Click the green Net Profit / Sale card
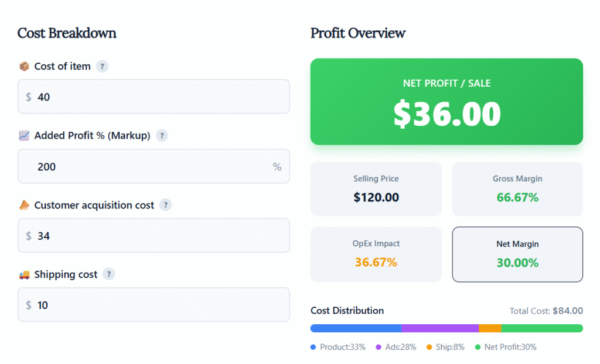Screen dimensions: 600x364 coord(446,102)
